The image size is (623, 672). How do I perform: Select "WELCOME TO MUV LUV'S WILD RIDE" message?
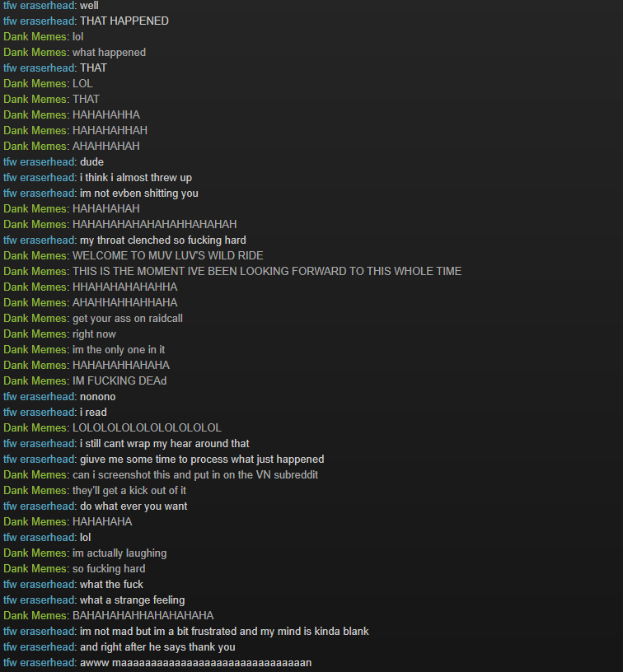click(167, 256)
